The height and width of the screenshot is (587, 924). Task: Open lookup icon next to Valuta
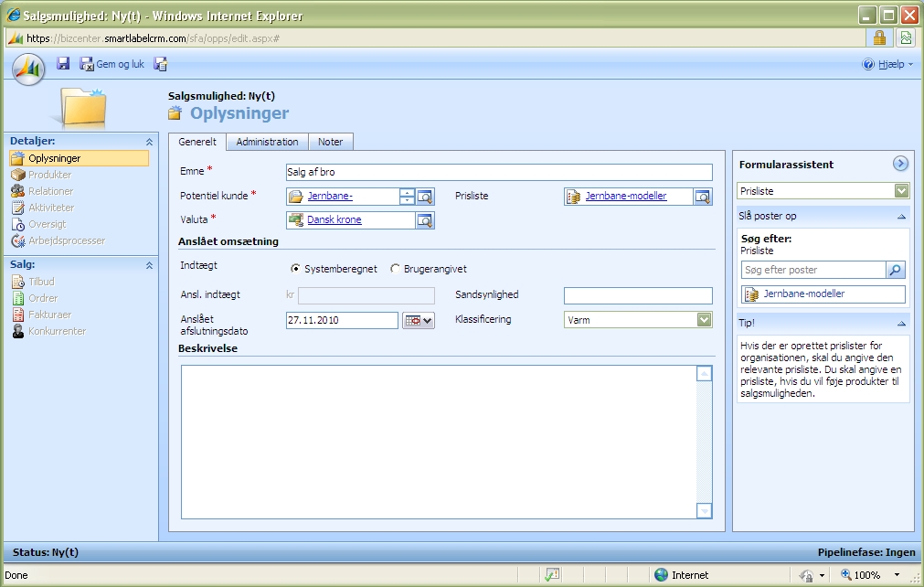click(x=425, y=220)
